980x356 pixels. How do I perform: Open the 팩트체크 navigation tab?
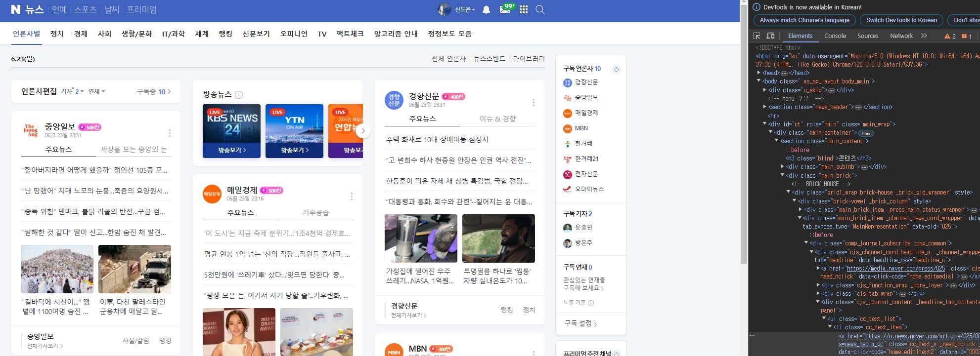coord(350,34)
